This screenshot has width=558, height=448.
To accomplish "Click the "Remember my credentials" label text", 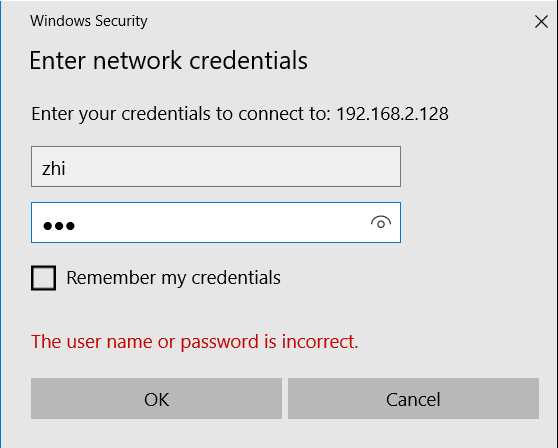I will pos(173,278).
